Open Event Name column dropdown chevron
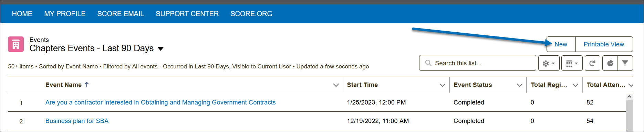The height and width of the screenshot is (132, 644). click(x=336, y=85)
